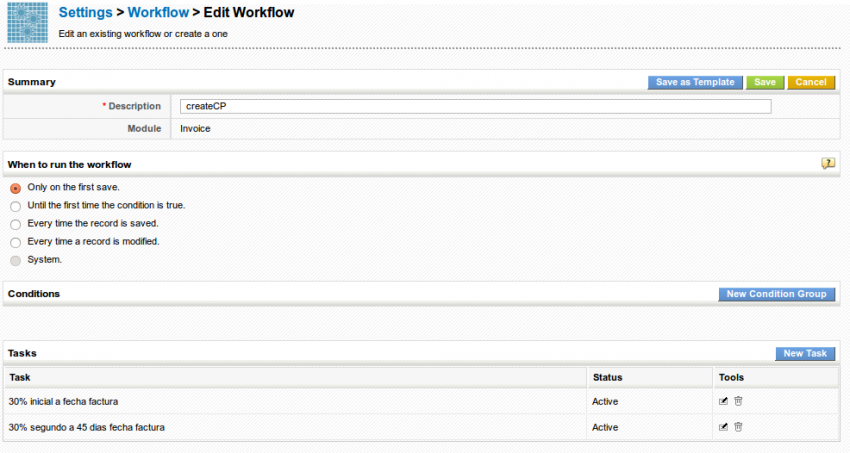Focus the Description text field
The height and width of the screenshot is (453, 850).
click(475, 106)
